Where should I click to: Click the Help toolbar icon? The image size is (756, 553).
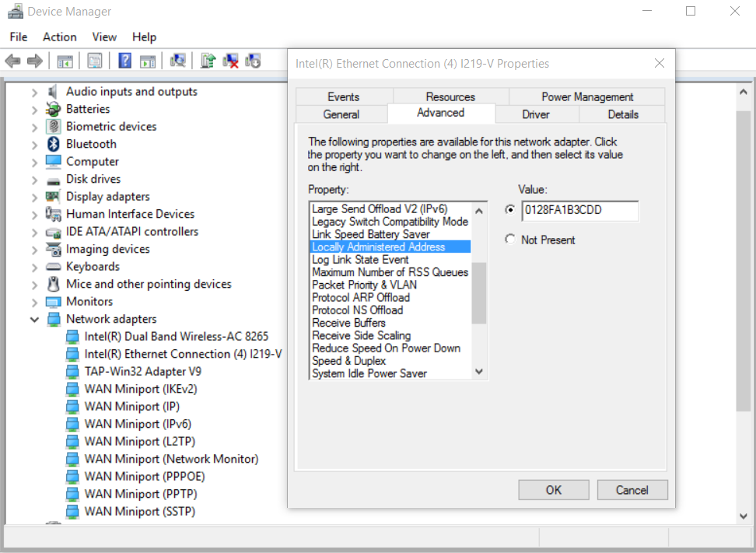click(124, 60)
